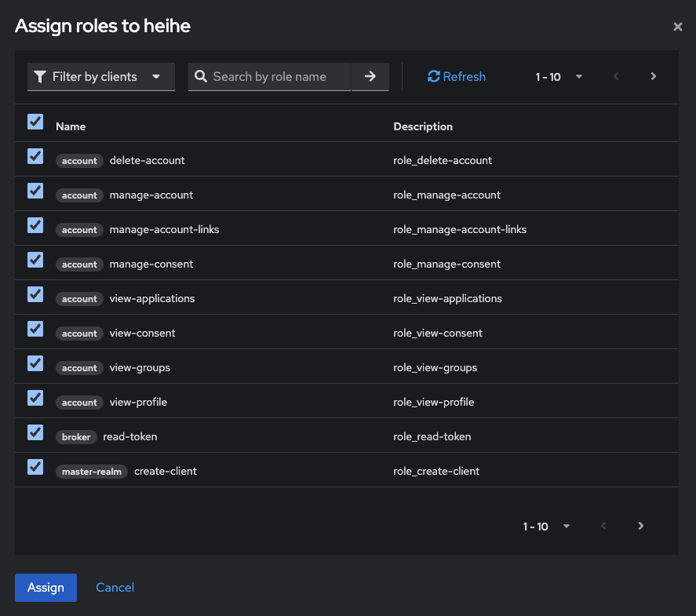Click previous page arrow in bottom pagination
The width and height of the screenshot is (696, 616).
pyautogui.click(x=603, y=527)
